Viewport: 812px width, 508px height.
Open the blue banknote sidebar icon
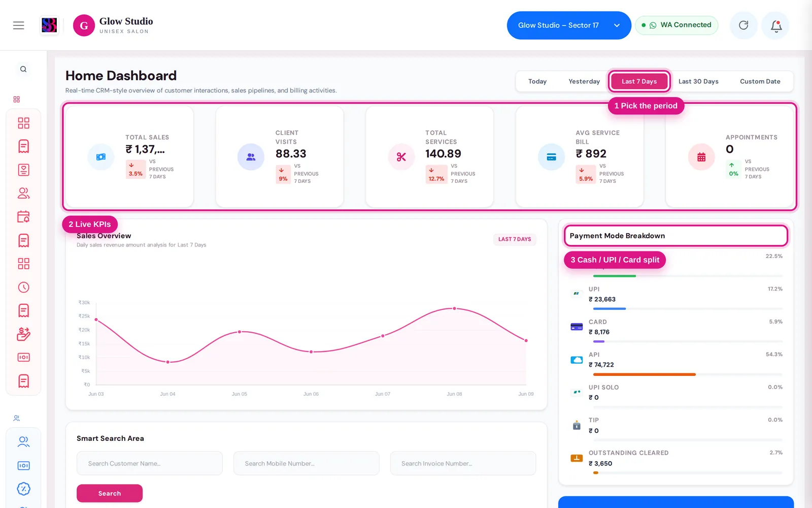(x=23, y=465)
